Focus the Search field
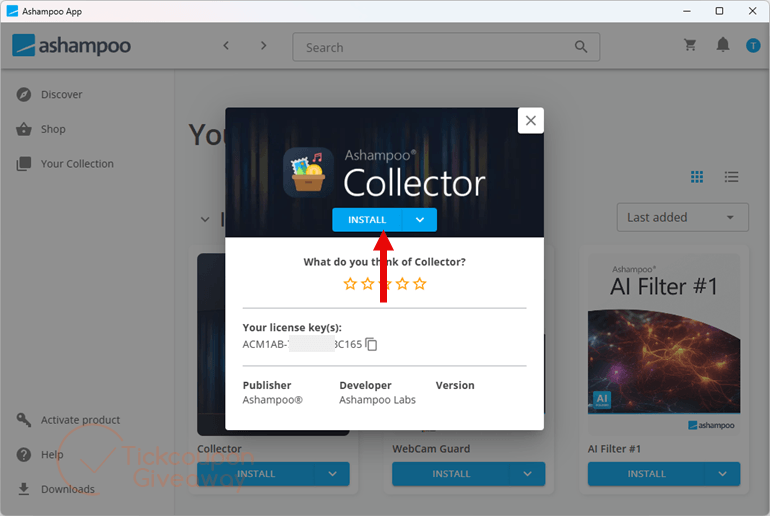The image size is (770, 516). point(446,47)
